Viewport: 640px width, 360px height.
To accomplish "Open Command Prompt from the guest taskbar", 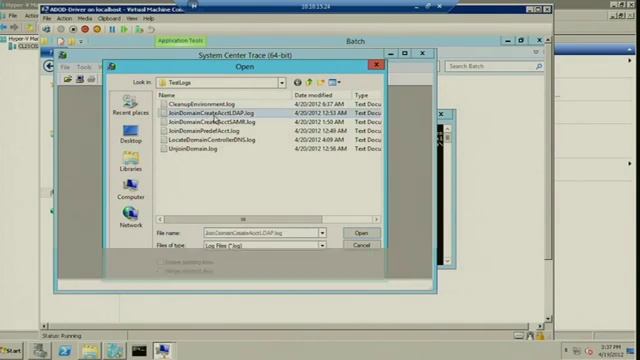I will [x=139, y=351].
